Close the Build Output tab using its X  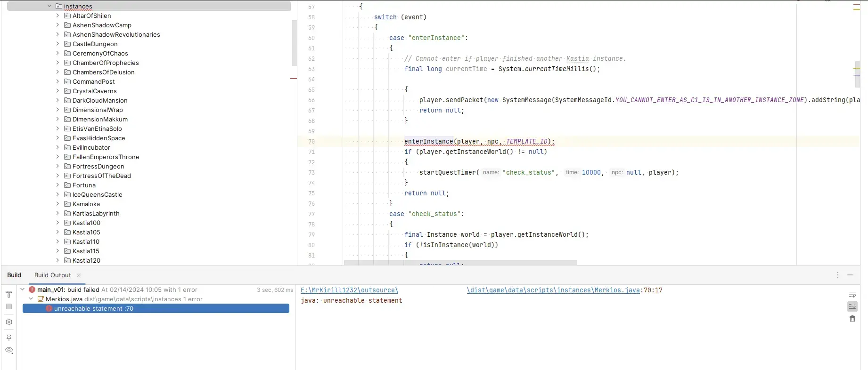(x=79, y=275)
